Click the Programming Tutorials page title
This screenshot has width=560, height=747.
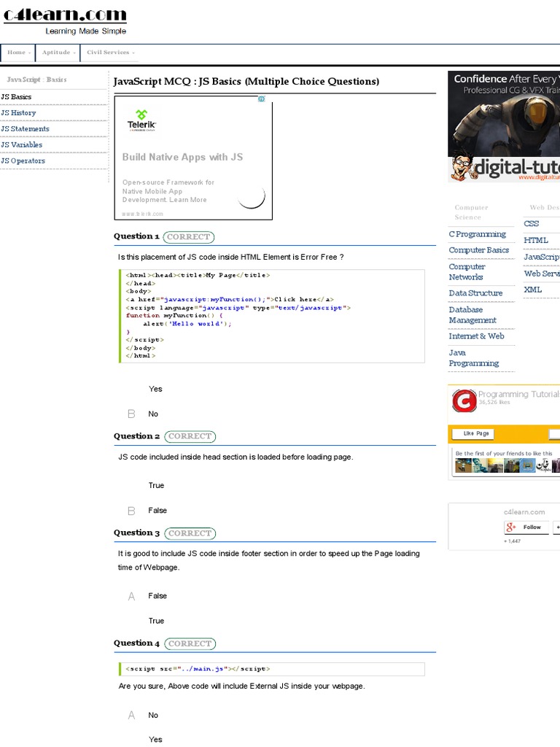click(518, 395)
